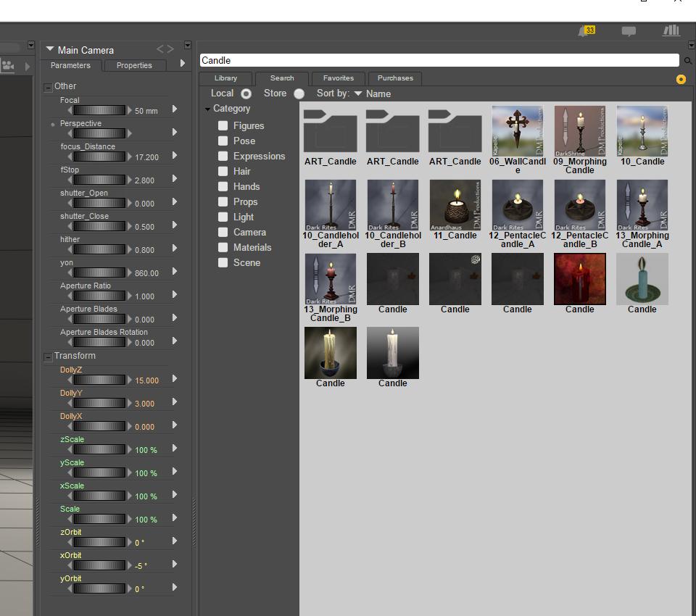Screen dimensions: 696x616
Task: Select 12_PentacleCandle_A item
Action: click(x=517, y=205)
